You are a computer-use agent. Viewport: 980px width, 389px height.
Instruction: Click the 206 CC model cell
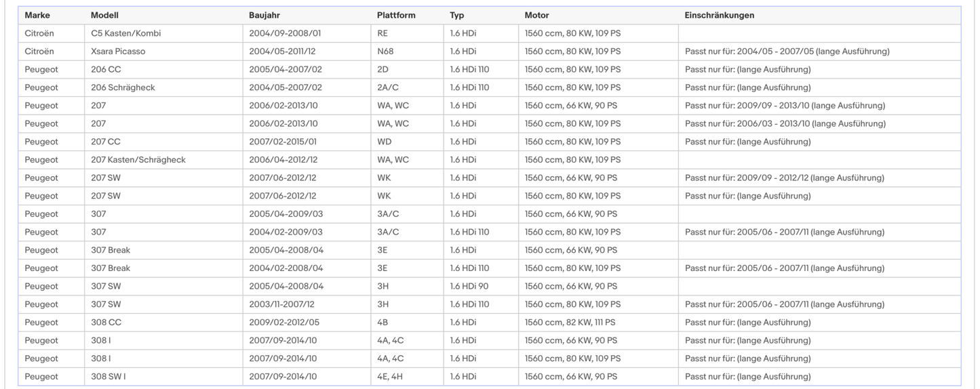pos(163,69)
